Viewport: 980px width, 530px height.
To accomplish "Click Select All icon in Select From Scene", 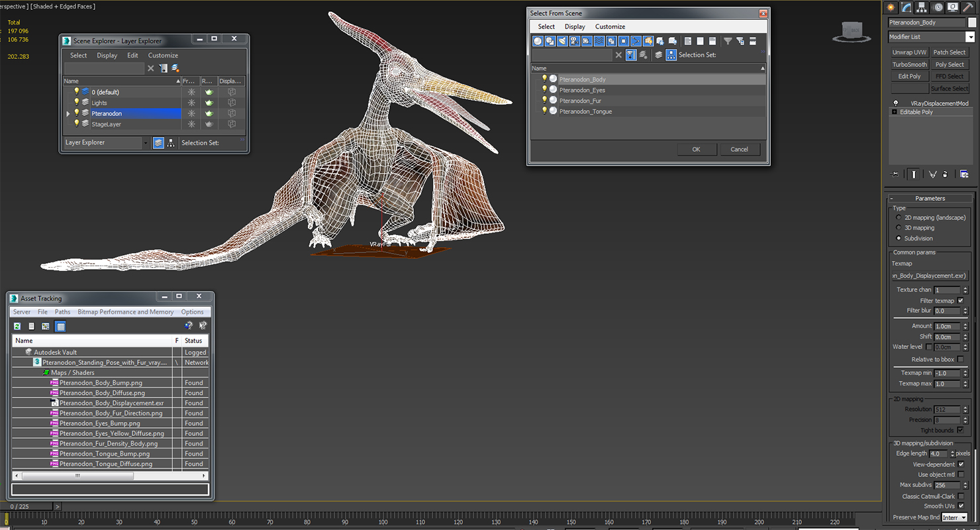I will pyautogui.click(x=688, y=41).
